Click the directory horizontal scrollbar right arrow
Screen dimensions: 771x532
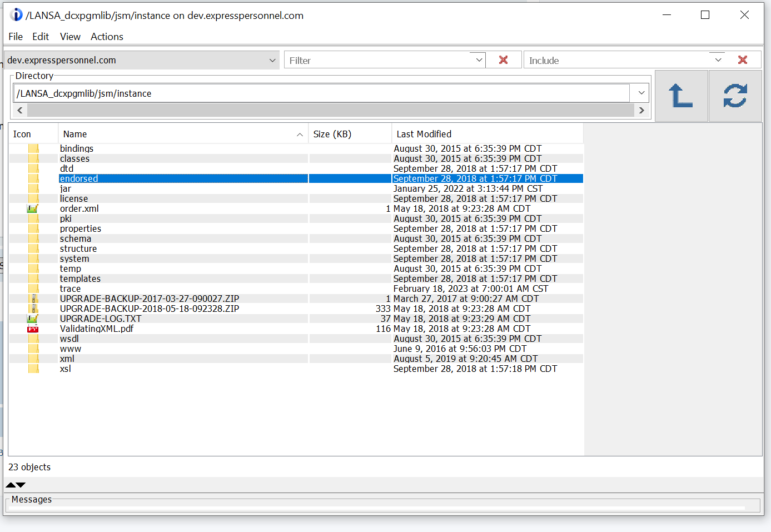pos(641,110)
